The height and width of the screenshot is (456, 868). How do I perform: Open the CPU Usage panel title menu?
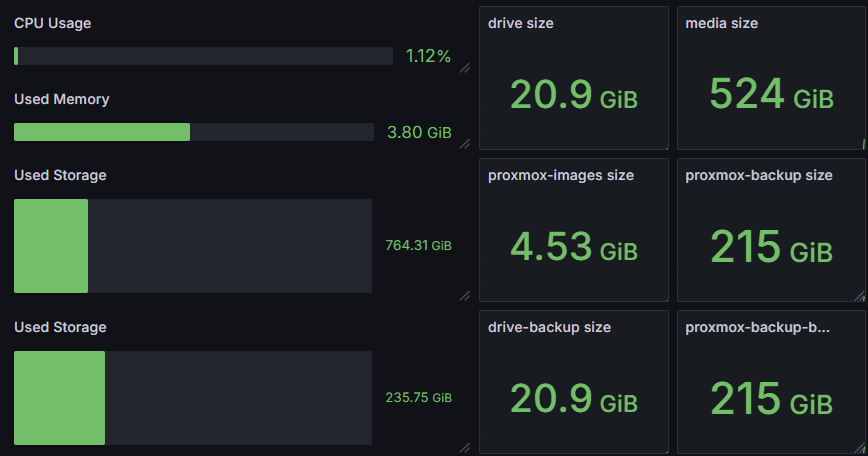53,23
